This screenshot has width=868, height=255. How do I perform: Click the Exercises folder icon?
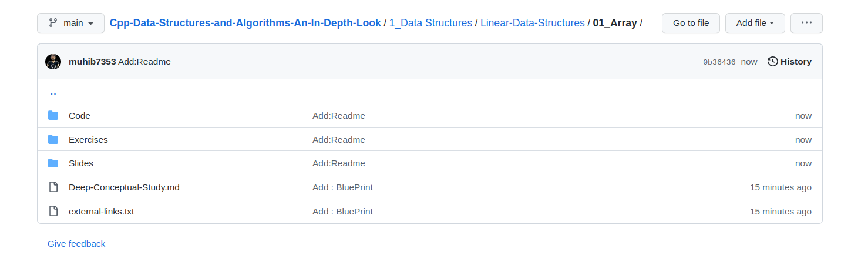point(53,139)
